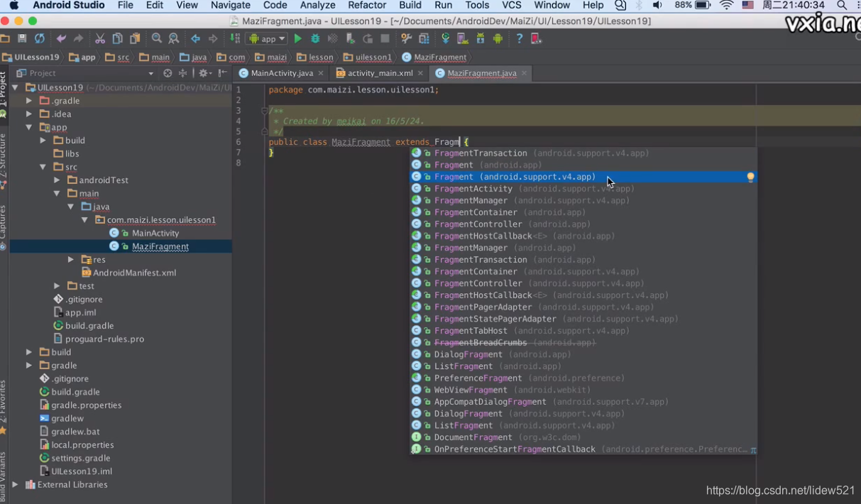Expand the androidTest folder
This screenshot has height=504, width=861.
click(57, 180)
